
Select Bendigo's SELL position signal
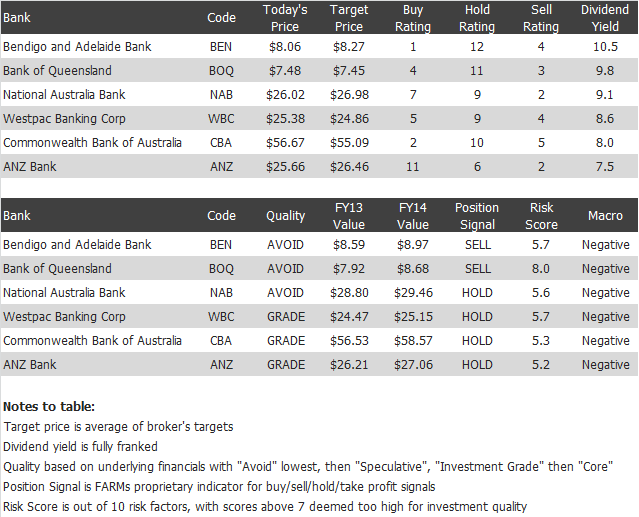tap(477, 245)
